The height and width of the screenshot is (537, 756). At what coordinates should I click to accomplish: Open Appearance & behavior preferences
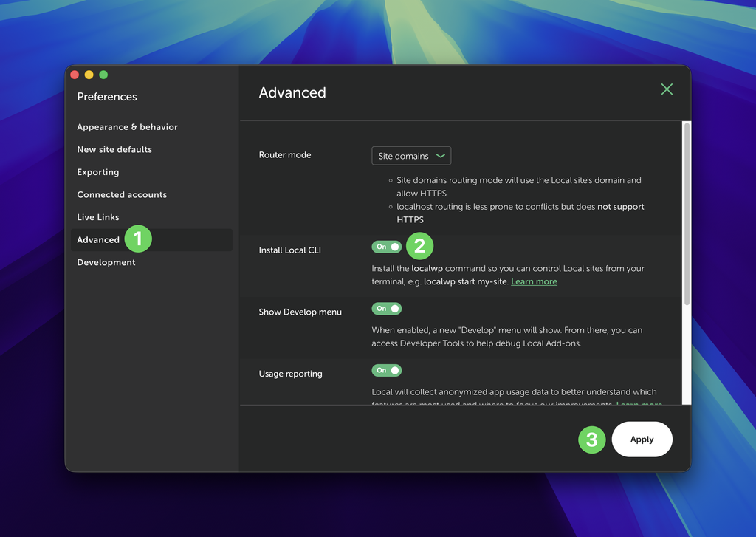tap(127, 127)
